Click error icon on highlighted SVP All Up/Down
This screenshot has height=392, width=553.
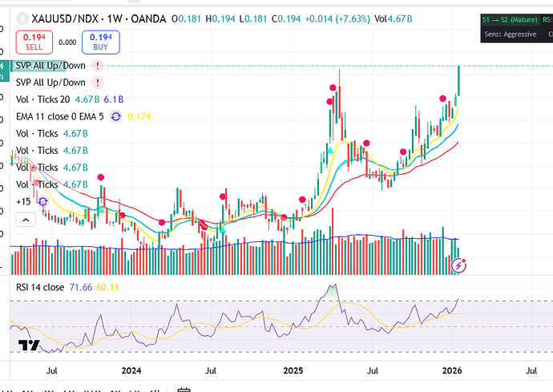(x=97, y=66)
